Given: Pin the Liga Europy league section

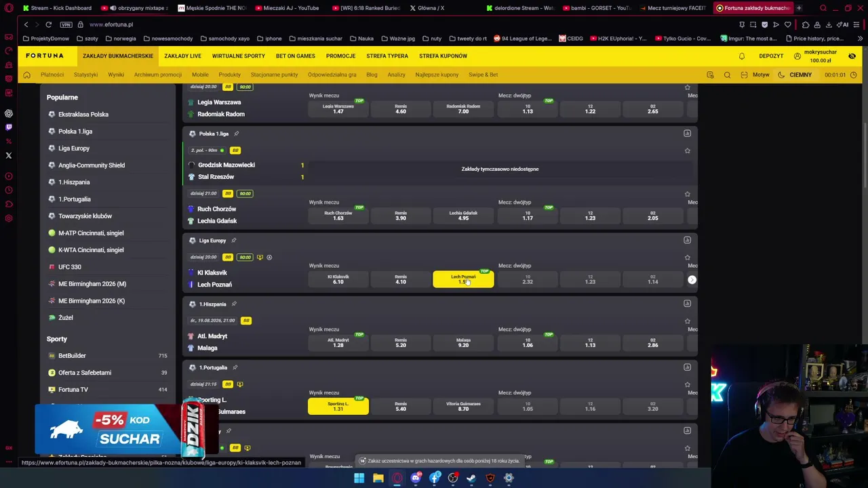Looking at the screenshot, I should pos(233,240).
